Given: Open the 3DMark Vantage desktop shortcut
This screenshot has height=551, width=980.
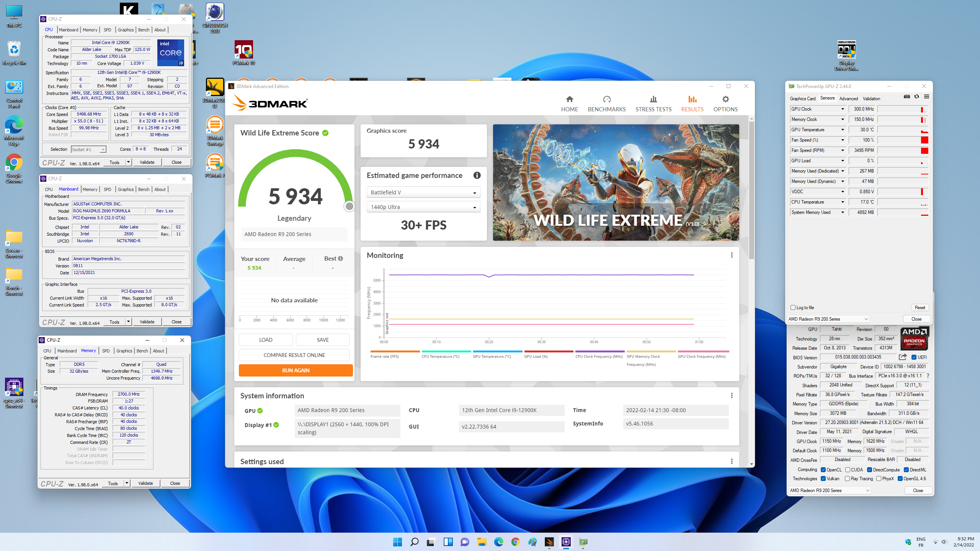Looking at the screenshot, I should [215, 131].
